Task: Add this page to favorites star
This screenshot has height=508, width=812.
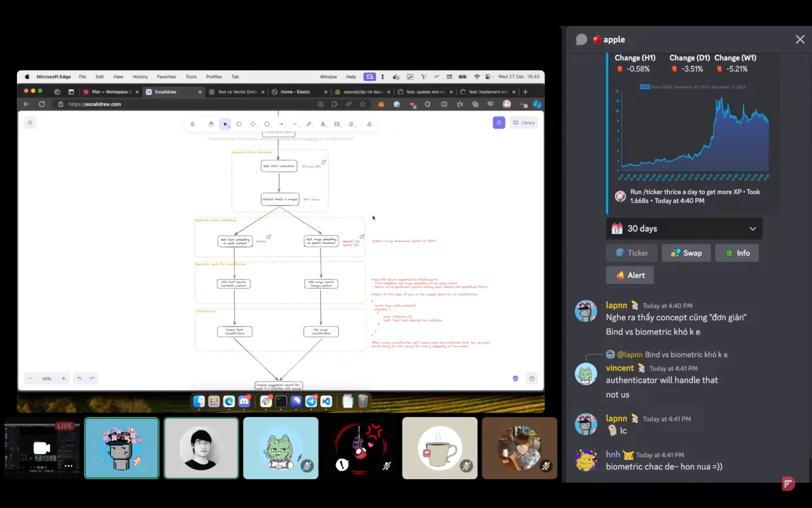Action: coord(363,104)
